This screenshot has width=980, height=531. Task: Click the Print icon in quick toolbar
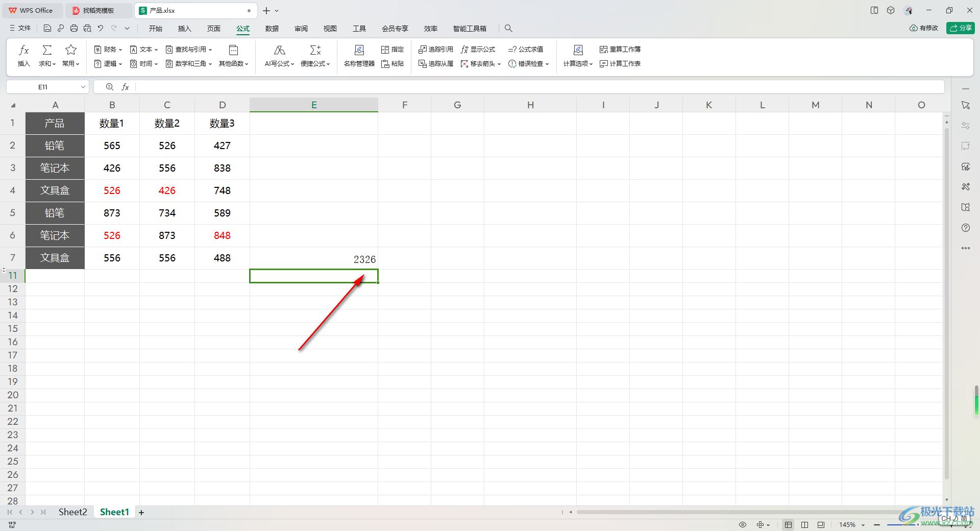(74, 28)
